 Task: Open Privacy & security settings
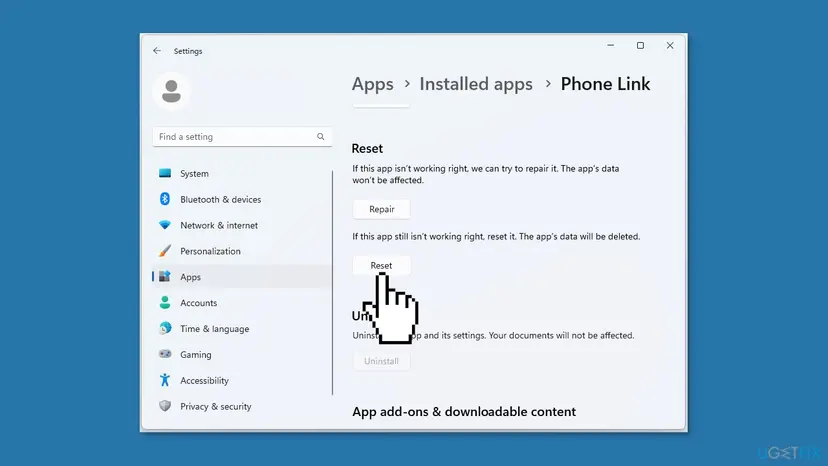click(242, 406)
